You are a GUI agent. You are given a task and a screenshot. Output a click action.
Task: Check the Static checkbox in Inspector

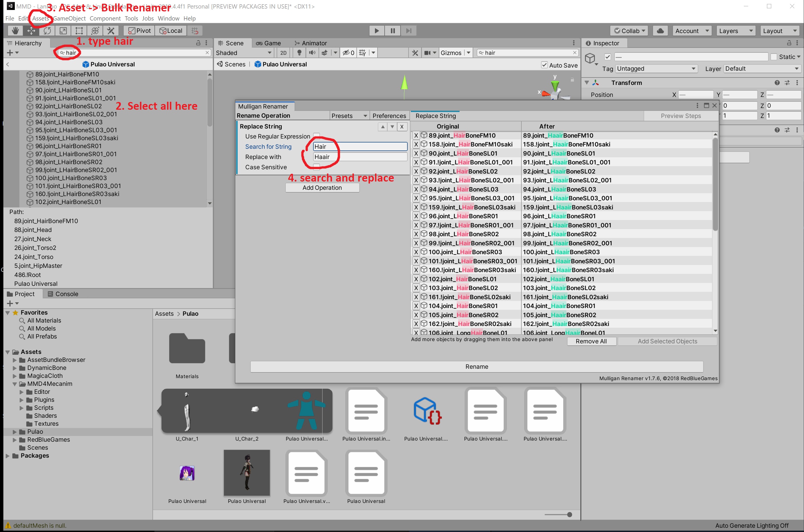[774, 57]
